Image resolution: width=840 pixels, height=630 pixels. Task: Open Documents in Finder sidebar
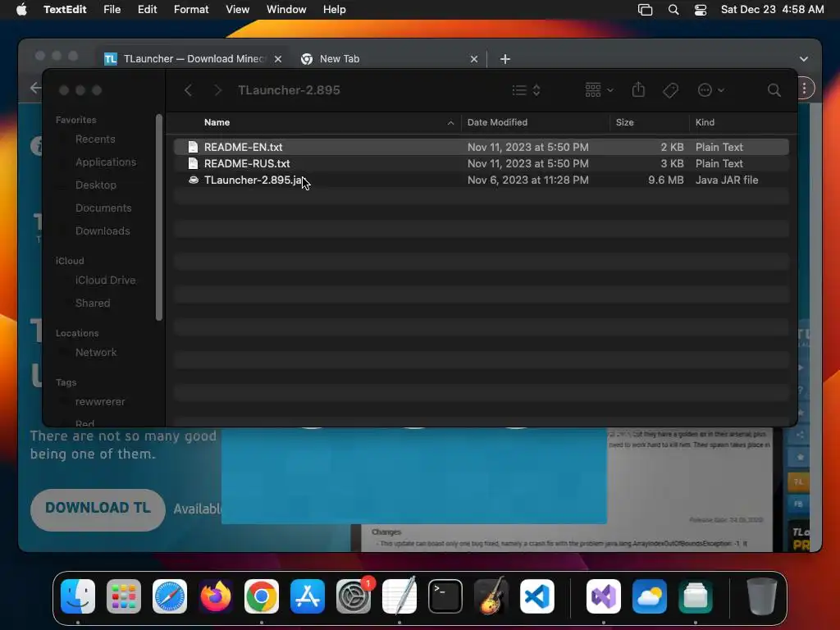[103, 208]
